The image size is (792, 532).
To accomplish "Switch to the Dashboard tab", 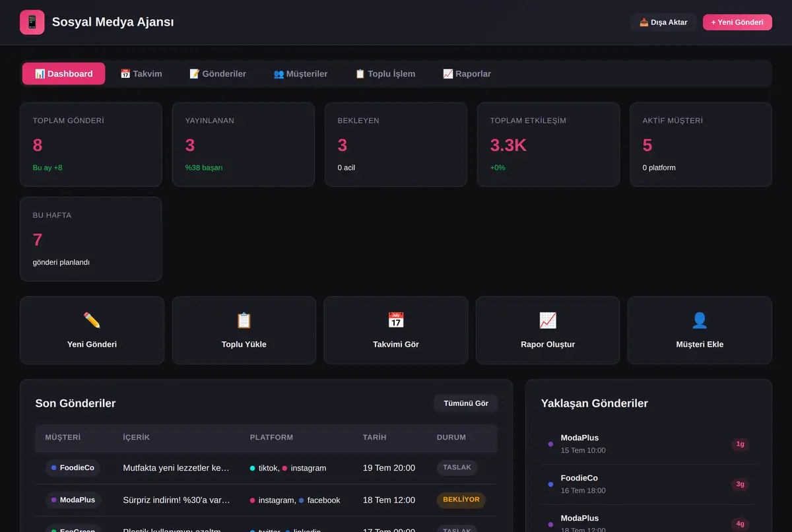I will click(x=63, y=74).
